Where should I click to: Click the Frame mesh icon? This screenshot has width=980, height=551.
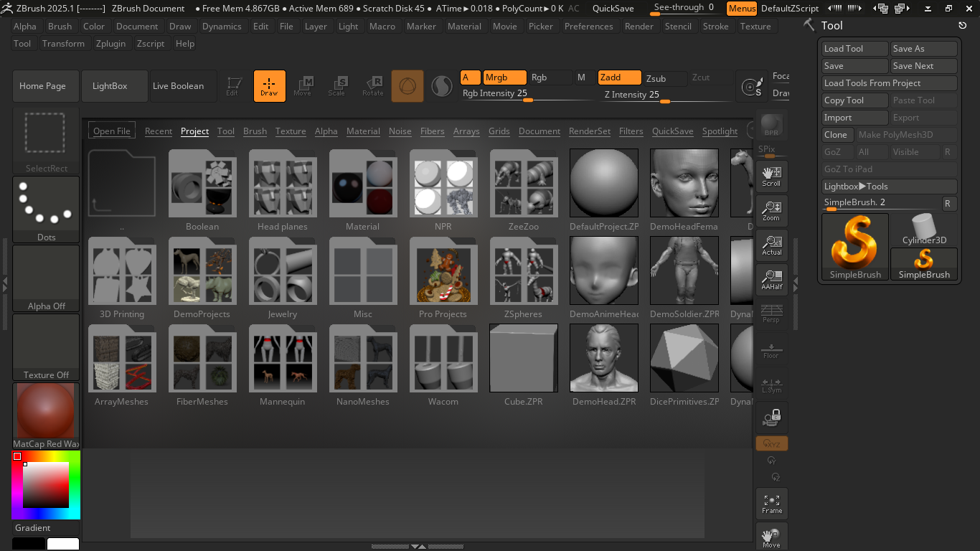pyautogui.click(x=771, y=503)
